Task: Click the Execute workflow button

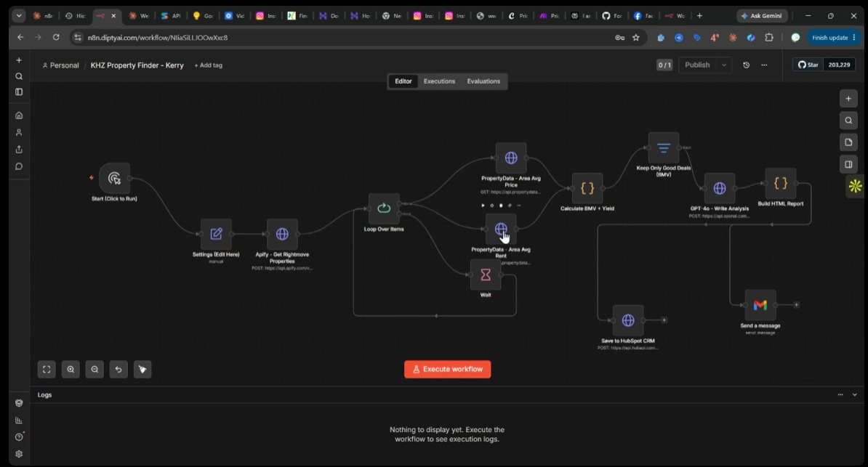Action: point(447,369)
